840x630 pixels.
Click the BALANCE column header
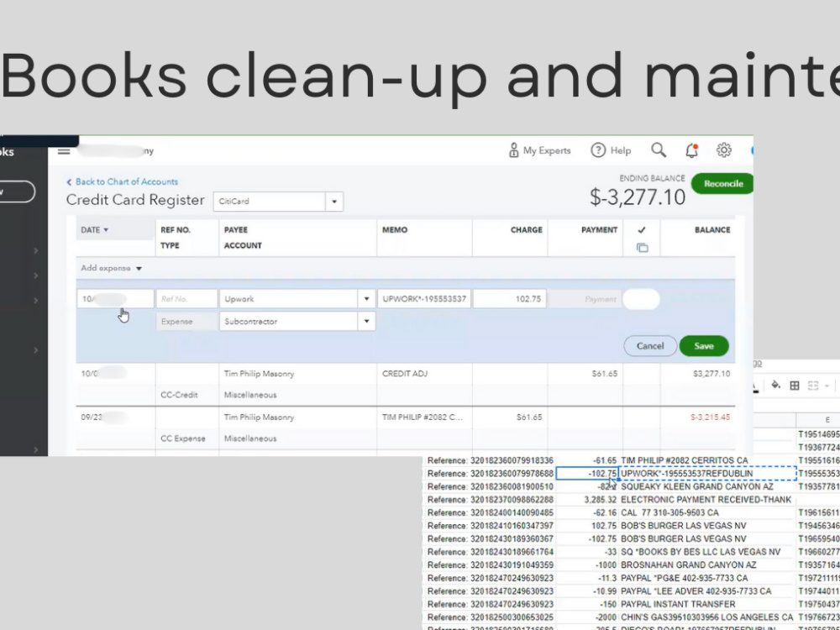click(712, 230)
